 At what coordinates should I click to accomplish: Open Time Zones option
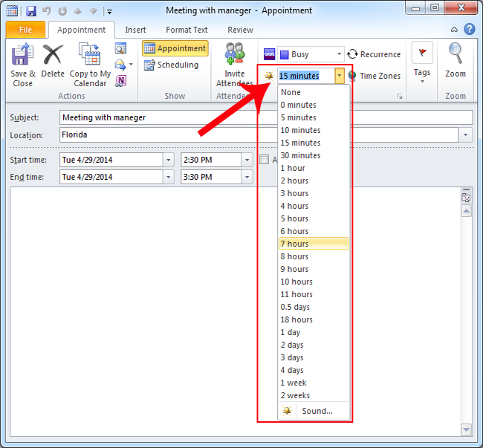374,76
